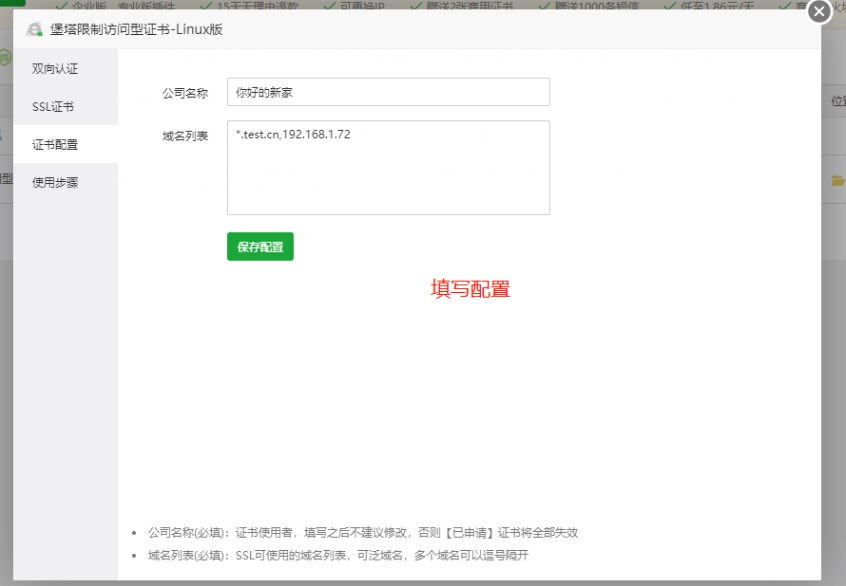Click 赠送1000条短信 in the top banner
The height and width of the screenshot is (586, 846).
coord(591,5)
